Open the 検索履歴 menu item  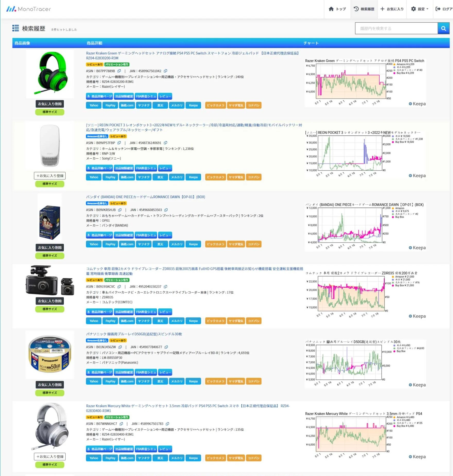(364, 9)
